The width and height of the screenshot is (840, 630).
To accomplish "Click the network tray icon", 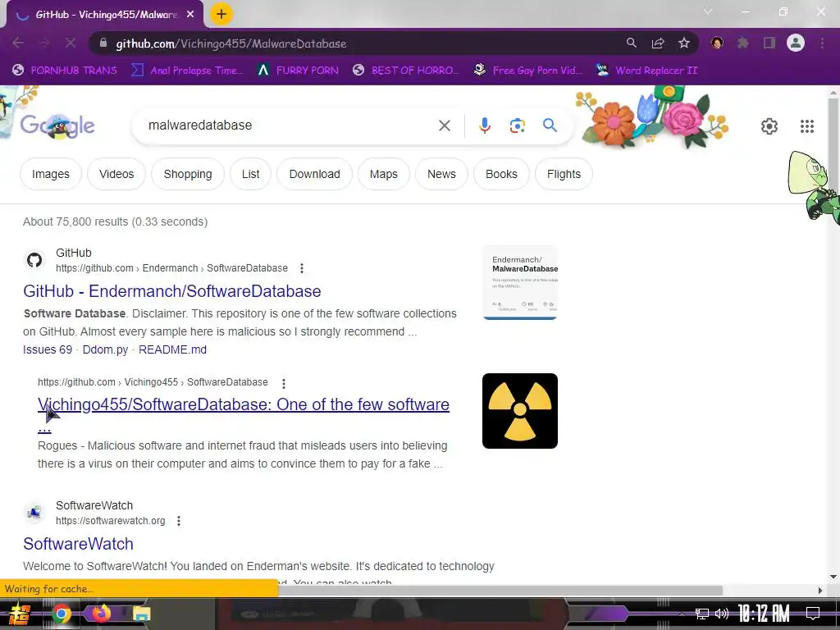I will (702, 614).
